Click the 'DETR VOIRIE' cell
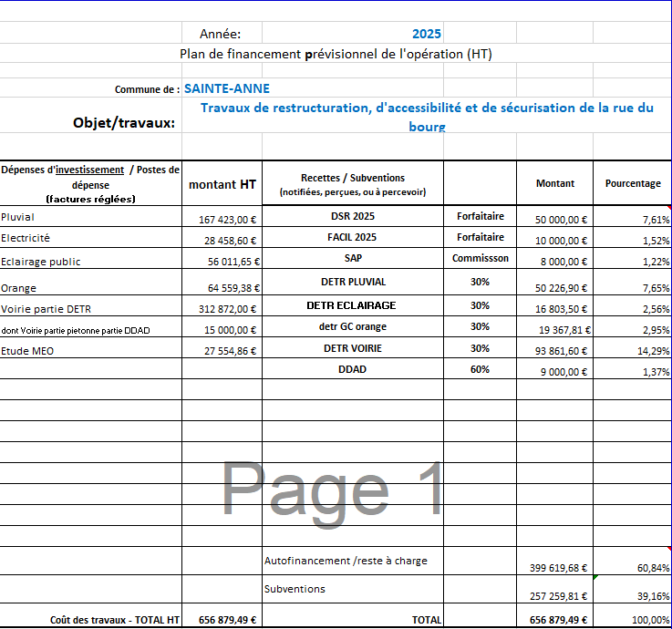This screenshot has width=672, height=629. click(353, 348)
